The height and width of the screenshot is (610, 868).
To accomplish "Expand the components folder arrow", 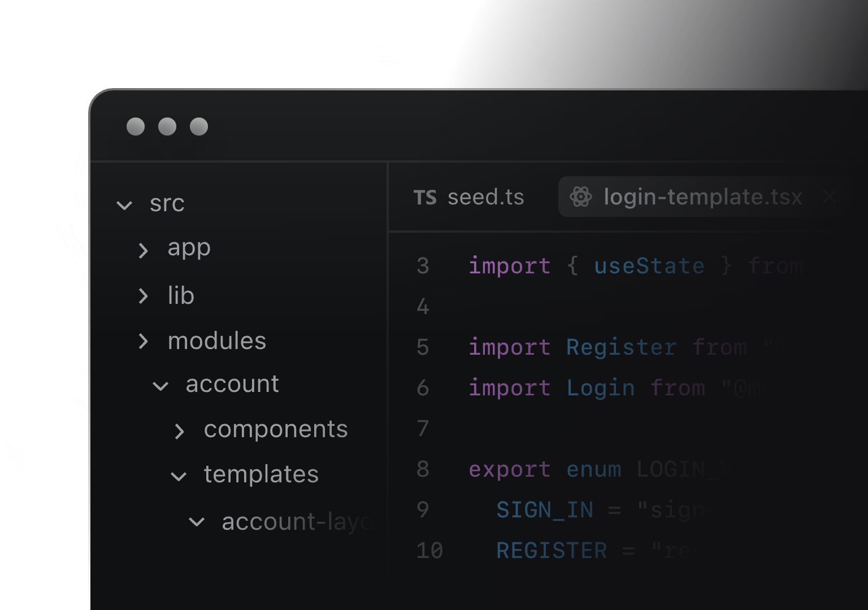I will (x=179, y=432).
